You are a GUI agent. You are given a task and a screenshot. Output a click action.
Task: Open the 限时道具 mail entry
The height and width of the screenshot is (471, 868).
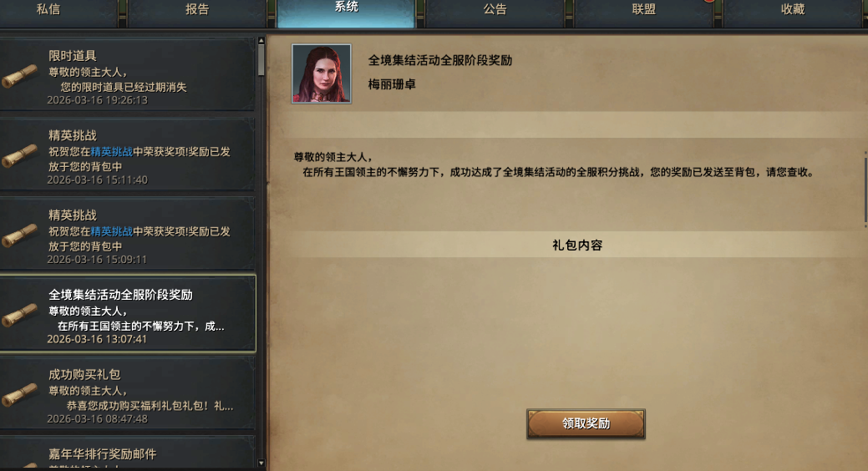coord(128,74)
